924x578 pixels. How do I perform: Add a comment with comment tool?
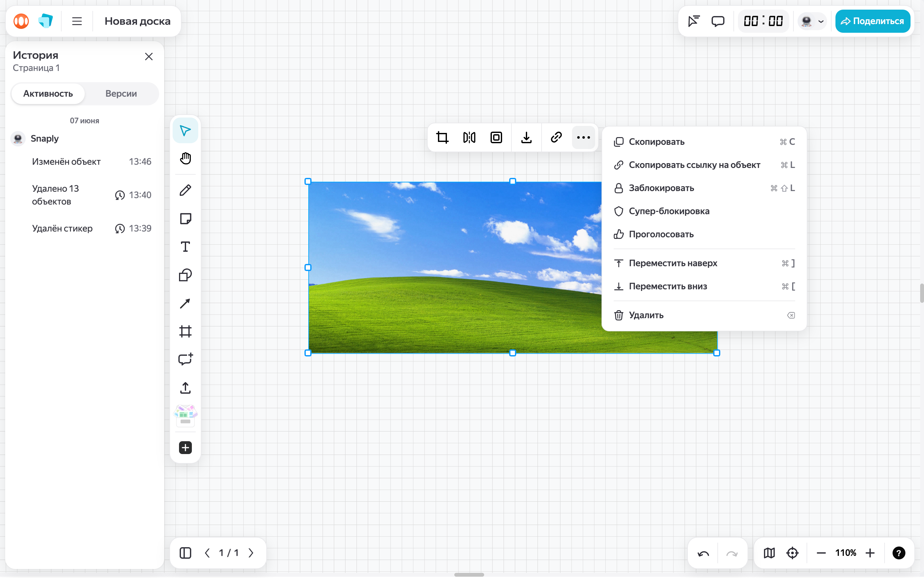(185, 359)
